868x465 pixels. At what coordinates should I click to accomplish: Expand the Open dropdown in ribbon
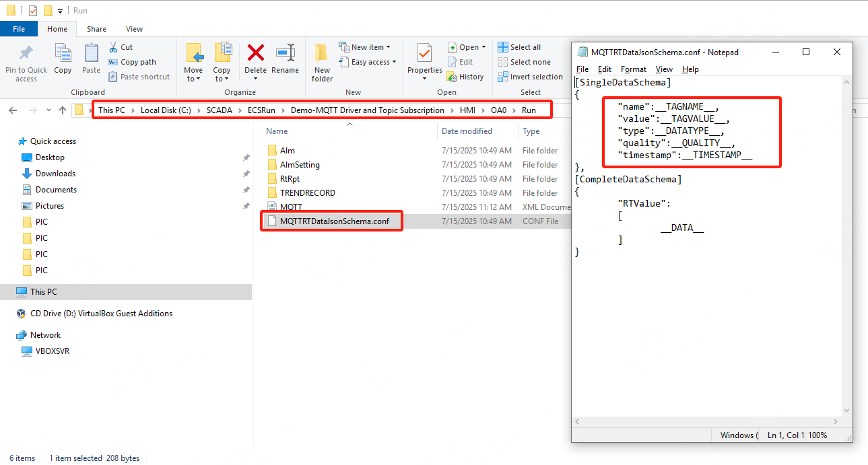tap(467, 47)
